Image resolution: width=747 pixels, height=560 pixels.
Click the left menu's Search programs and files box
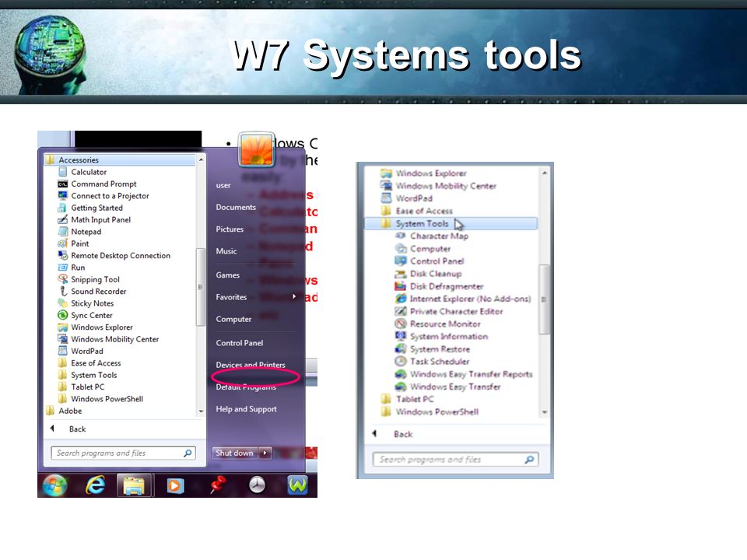coord(124,453)
